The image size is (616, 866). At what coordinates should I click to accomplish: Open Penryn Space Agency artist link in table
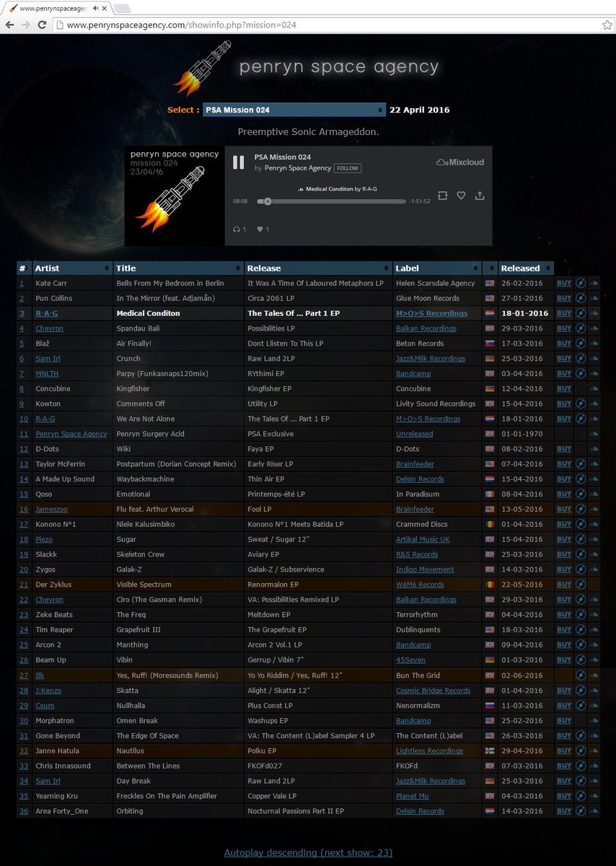pyautogui.click(x=71, y=434)
